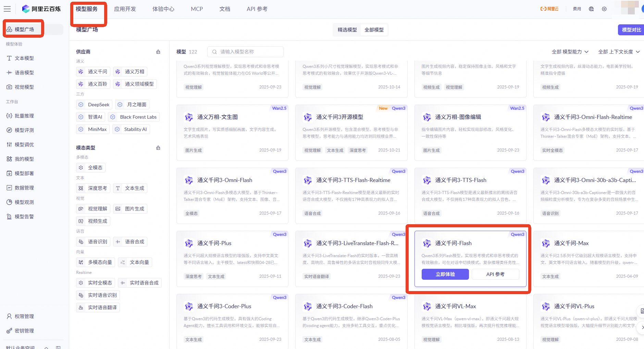Click the 模型调优 sliders icon

pyautogui.click(x=9, y=145)
